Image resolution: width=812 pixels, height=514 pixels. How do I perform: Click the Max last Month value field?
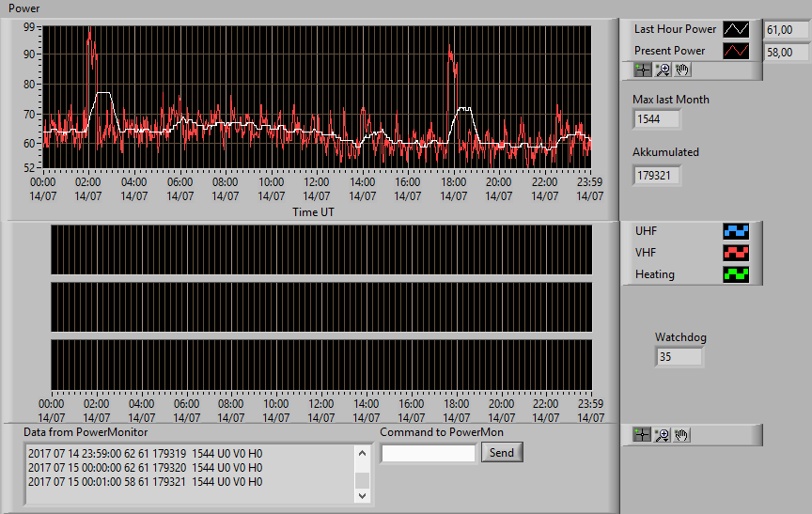point(657,119)
